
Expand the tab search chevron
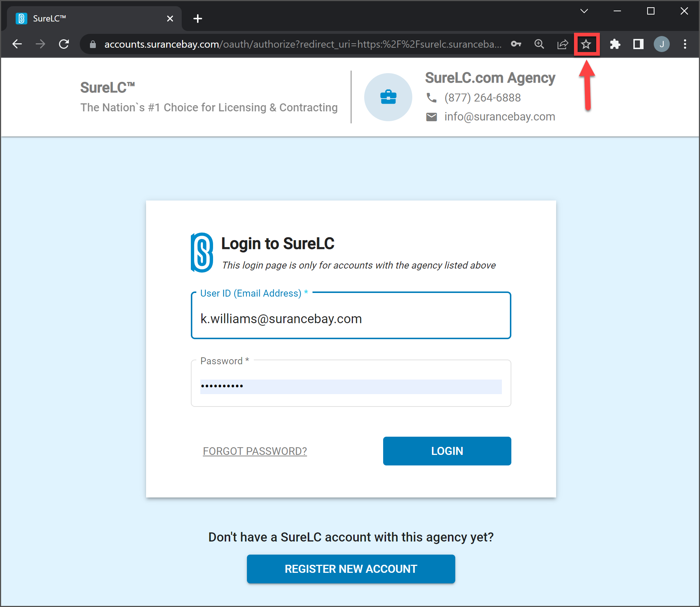584,11
